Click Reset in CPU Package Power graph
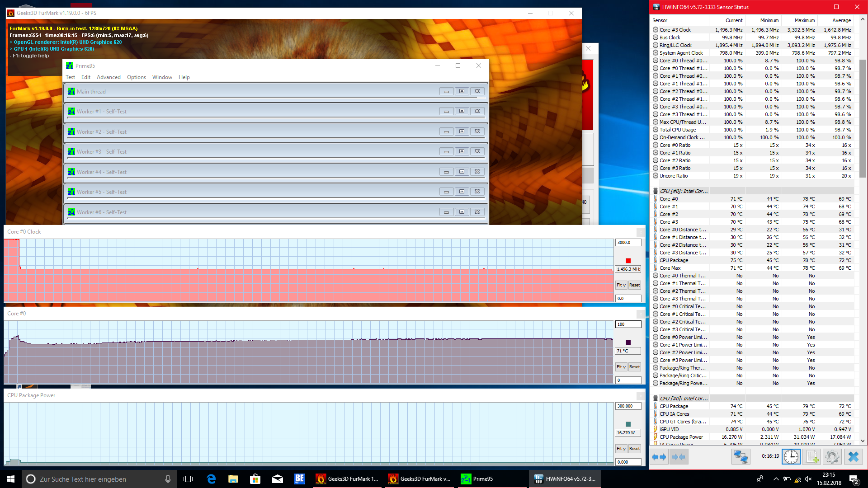 pyautogui.click(x=634, y=449)
